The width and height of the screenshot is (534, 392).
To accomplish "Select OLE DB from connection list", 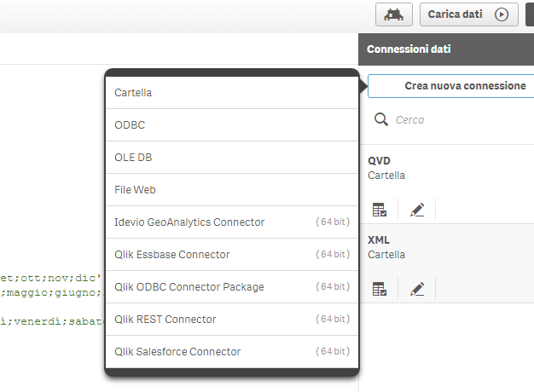I will coord(231,158).
